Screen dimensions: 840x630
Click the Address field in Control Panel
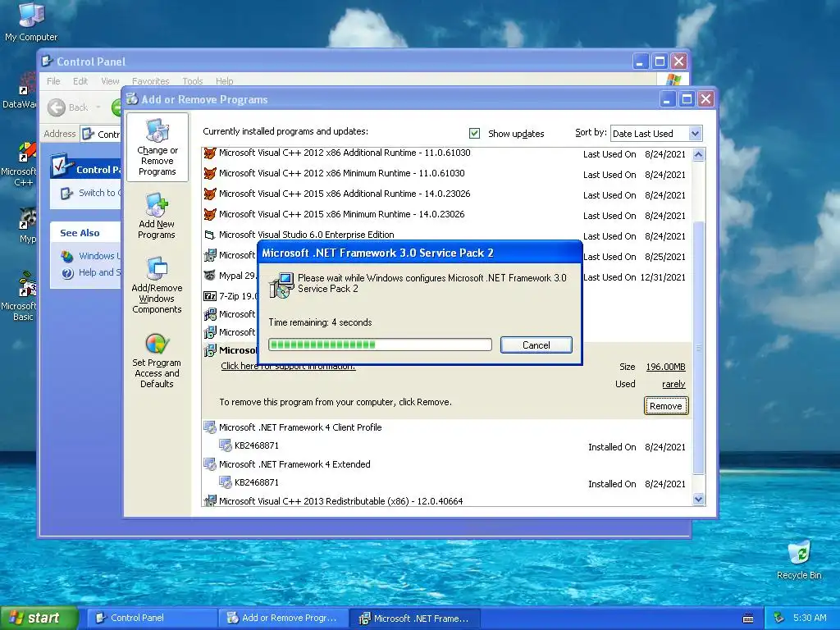point(100,134)
